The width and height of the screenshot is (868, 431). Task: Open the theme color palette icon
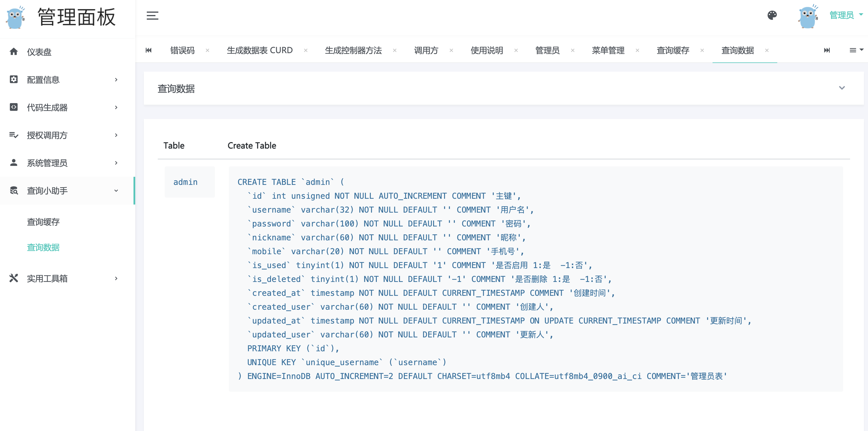[772, 15]
